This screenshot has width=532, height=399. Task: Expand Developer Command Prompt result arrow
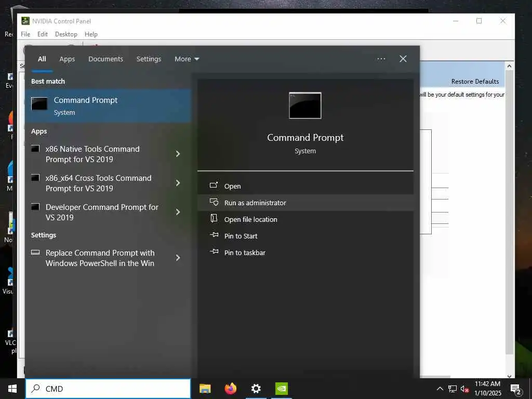tap(178, 212)
